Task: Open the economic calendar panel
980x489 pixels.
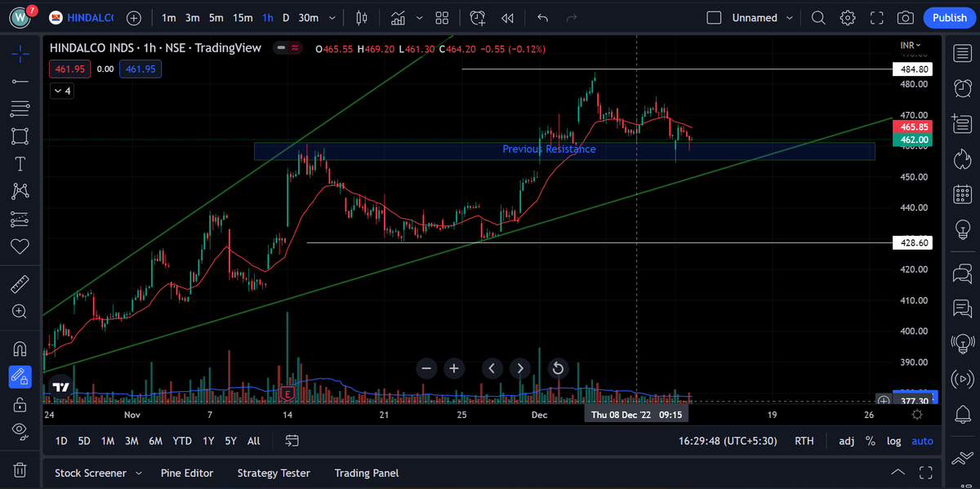Action: (x=962, y=194)
